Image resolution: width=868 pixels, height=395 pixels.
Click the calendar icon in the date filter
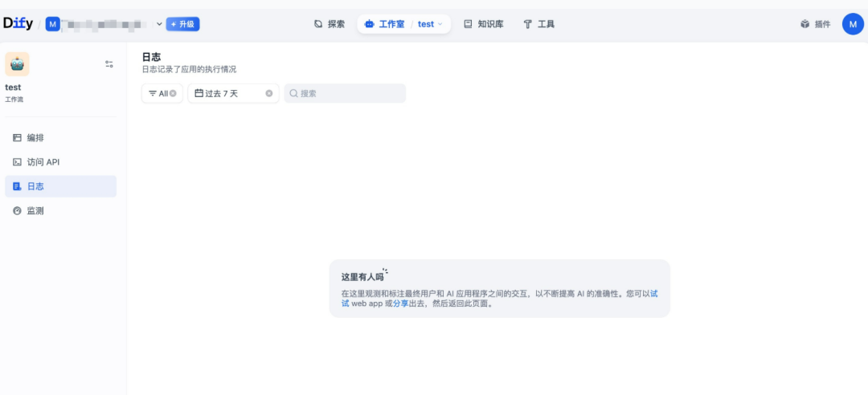pos(199,93)
